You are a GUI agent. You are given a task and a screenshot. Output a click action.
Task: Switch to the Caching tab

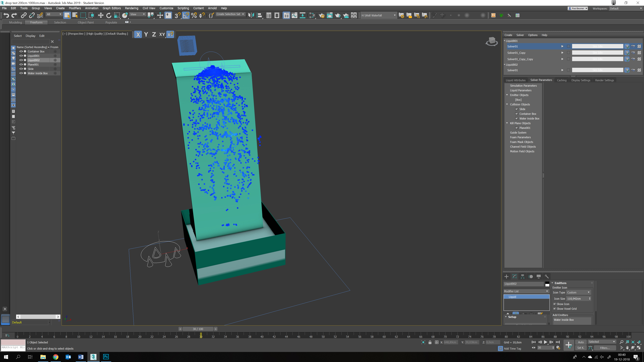[x=562, y=80]
